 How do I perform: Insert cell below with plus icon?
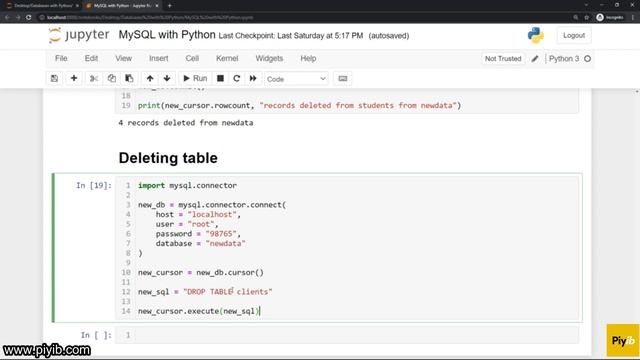[x=74, y=78]
